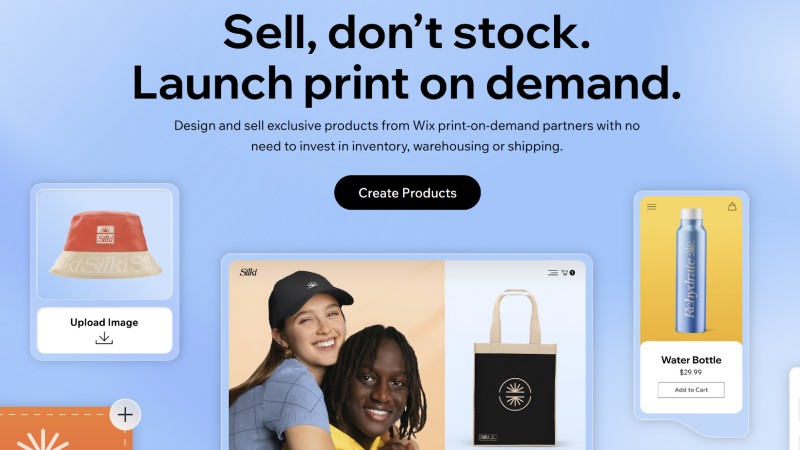Click the white sunburst logo on the orange card

43,441
